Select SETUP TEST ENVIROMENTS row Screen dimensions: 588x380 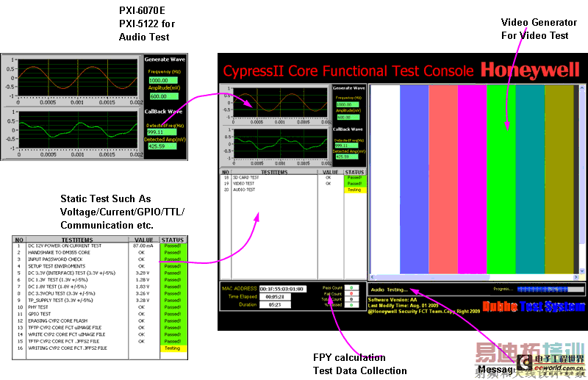click(100, 266)
